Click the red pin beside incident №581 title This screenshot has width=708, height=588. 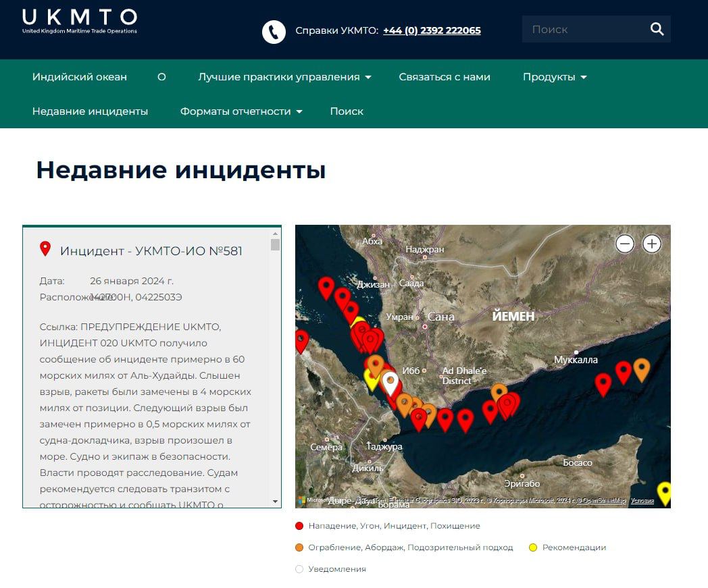(x=45, y=248)
